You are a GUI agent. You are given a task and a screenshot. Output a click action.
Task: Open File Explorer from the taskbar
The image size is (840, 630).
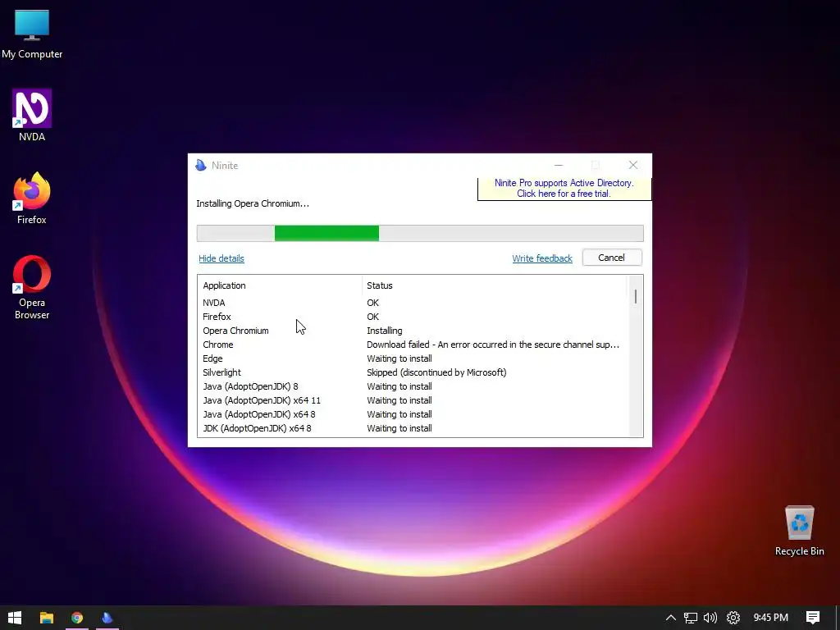pyautogui.click(x=47, y=618)
